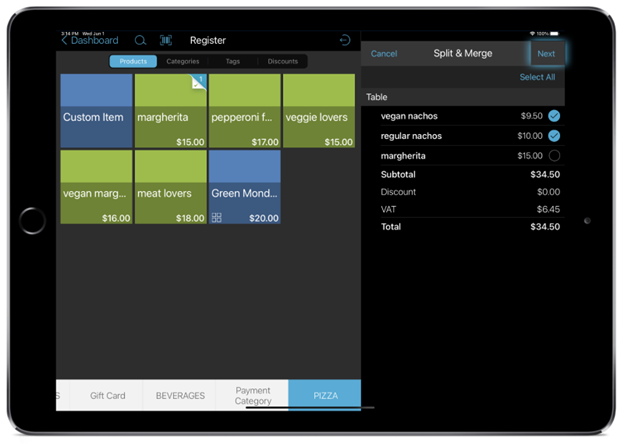Open the barcode scanner icon

pyautogui.click(x=166, y=41)
